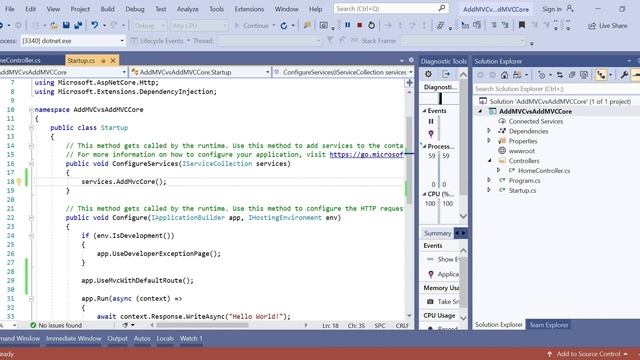Expand the Startup.cs tree node
The image size is (640, 360).
click(489, 190)
